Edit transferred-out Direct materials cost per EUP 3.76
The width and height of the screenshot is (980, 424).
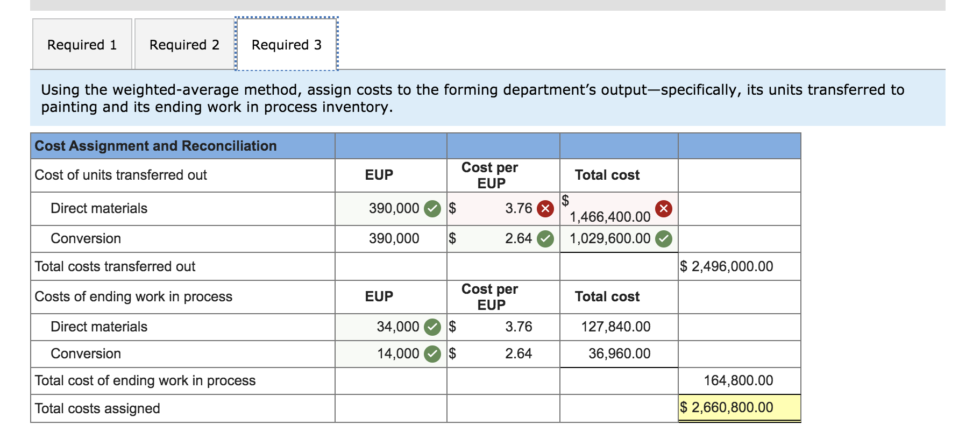pos(503,209)
